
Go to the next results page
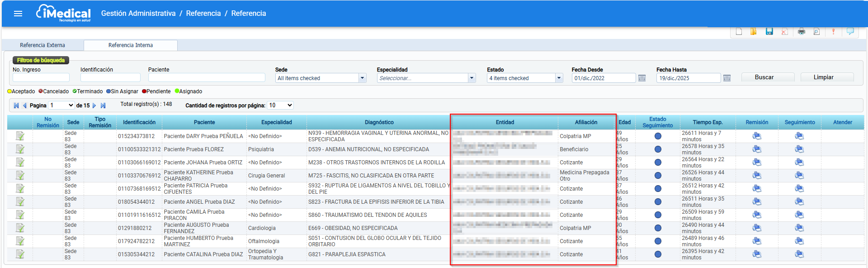click(94, 105)
